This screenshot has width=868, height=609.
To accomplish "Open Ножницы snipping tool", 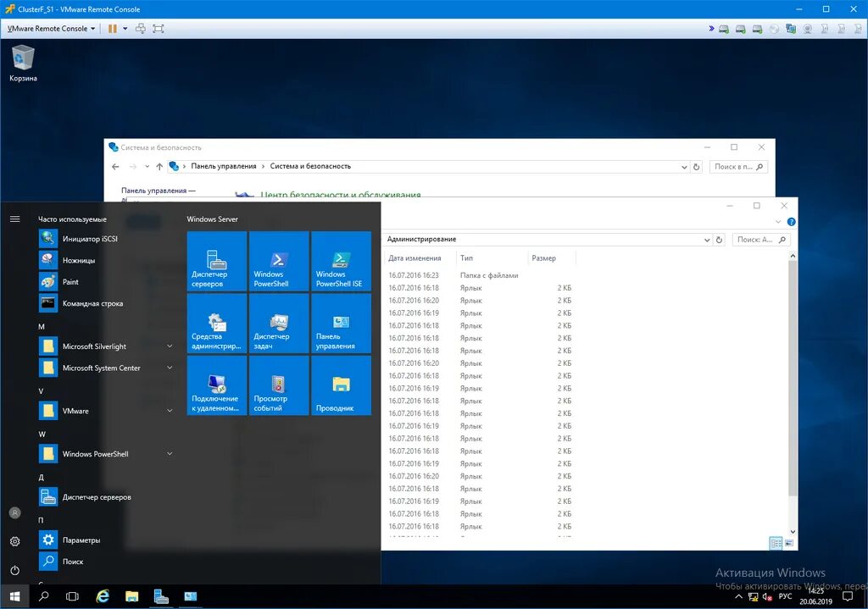I will (105, 260).
